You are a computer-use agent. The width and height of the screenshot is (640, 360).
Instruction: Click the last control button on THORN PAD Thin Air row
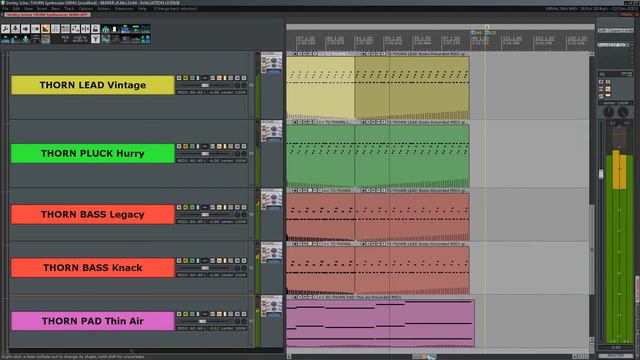(x=244, y=314)
